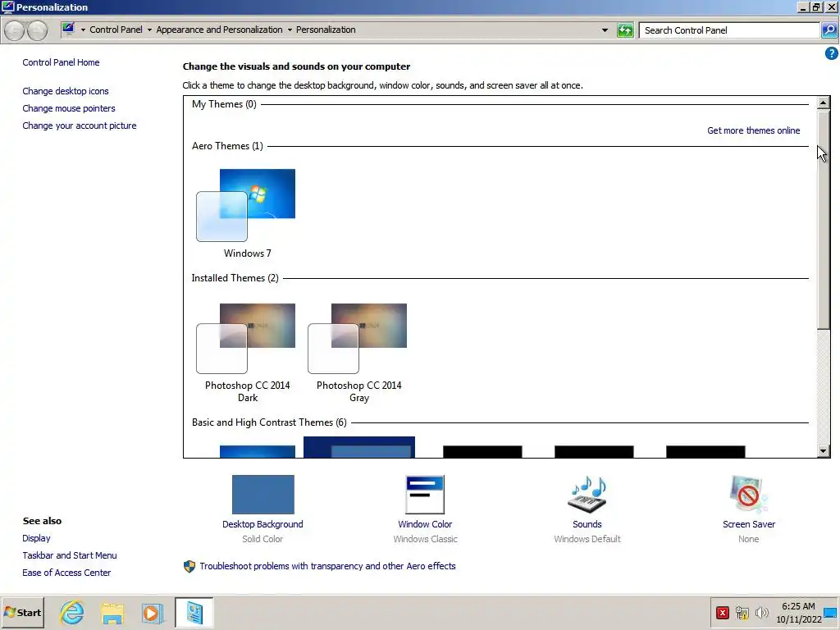The height and width of the screenshot is (630, 840).
Task: Click the address bar Refresh icon
Action: [x=624, y=30]
